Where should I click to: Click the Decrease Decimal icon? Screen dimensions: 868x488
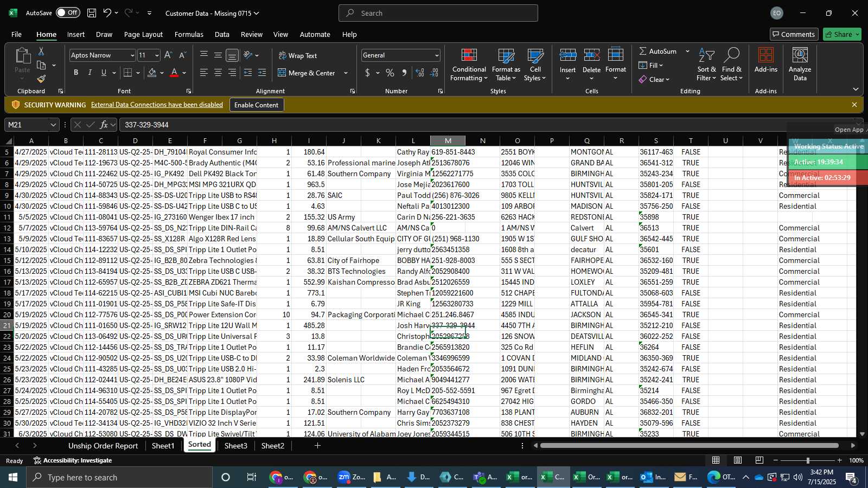coord(435,73)
